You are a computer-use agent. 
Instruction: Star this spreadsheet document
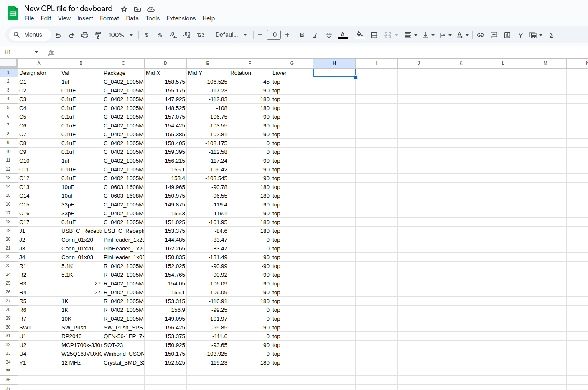[x=124, y=9]
